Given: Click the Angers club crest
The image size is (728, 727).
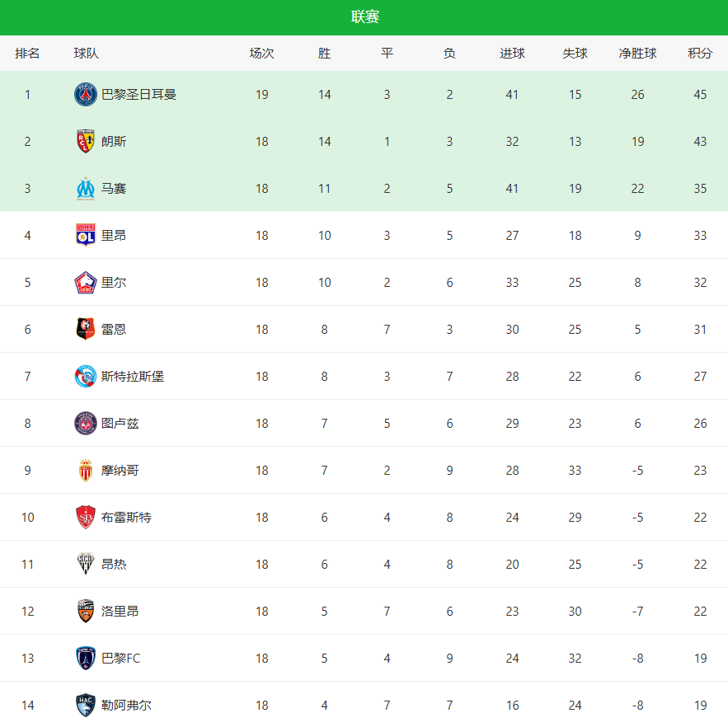Looking at the screenshot, I should 86,565.
